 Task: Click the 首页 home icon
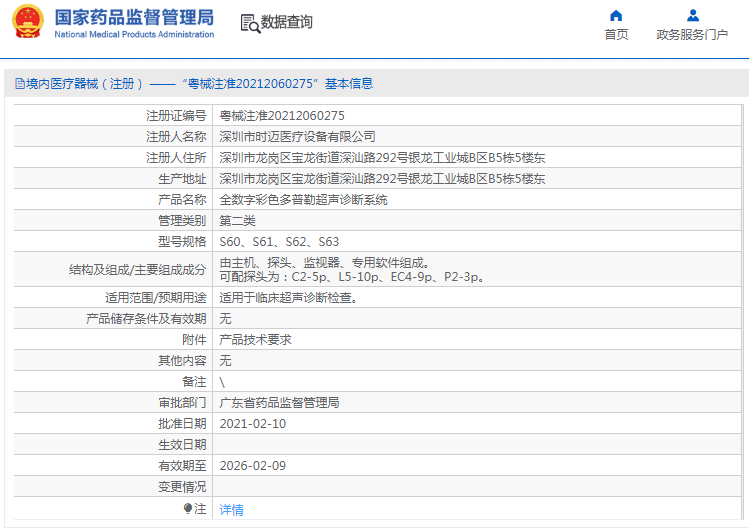coord(616,16)
